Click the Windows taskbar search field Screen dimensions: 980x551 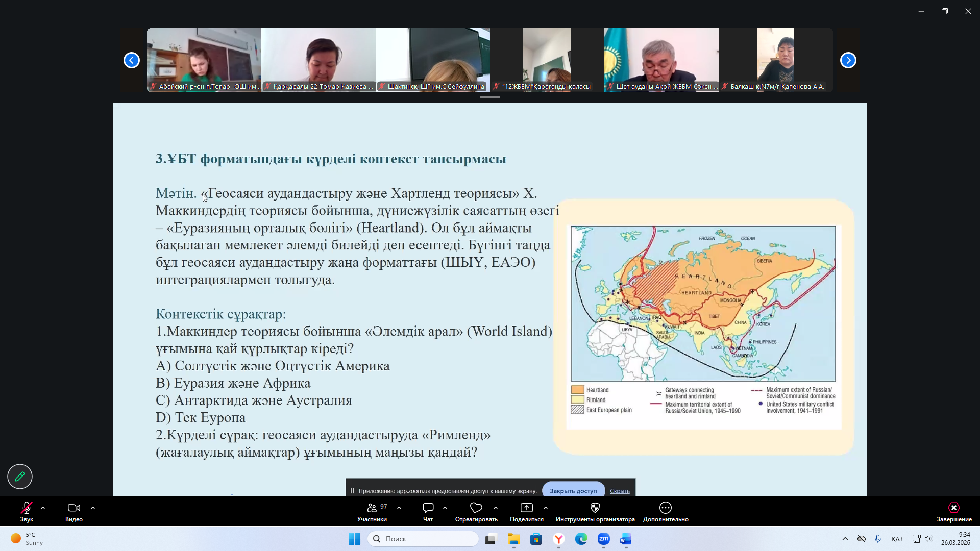click(423, 539)
